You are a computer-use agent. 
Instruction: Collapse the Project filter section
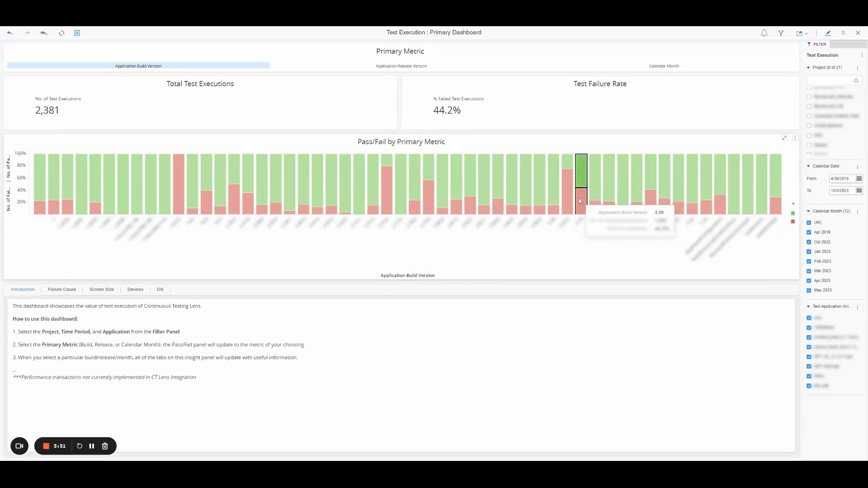pyautogui.click(x=808, y=68)
